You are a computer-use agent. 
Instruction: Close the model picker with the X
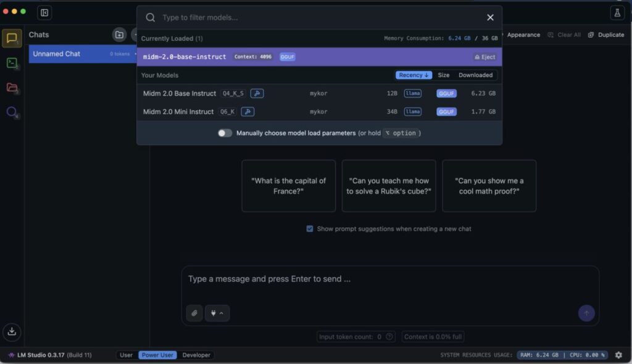click(490, 17)
